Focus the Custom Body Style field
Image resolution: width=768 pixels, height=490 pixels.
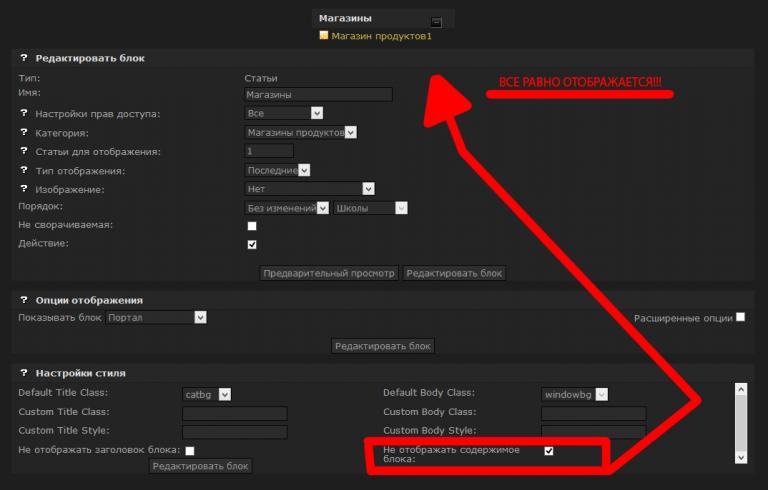[594, 431]
